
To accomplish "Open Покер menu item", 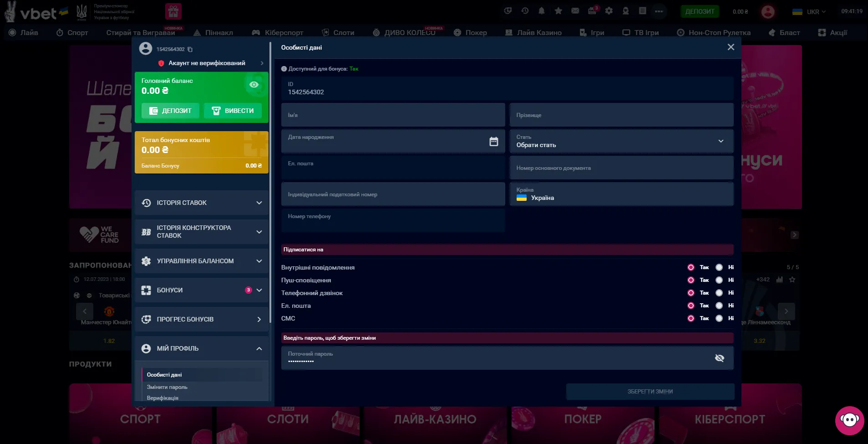I will click(471, 33).
